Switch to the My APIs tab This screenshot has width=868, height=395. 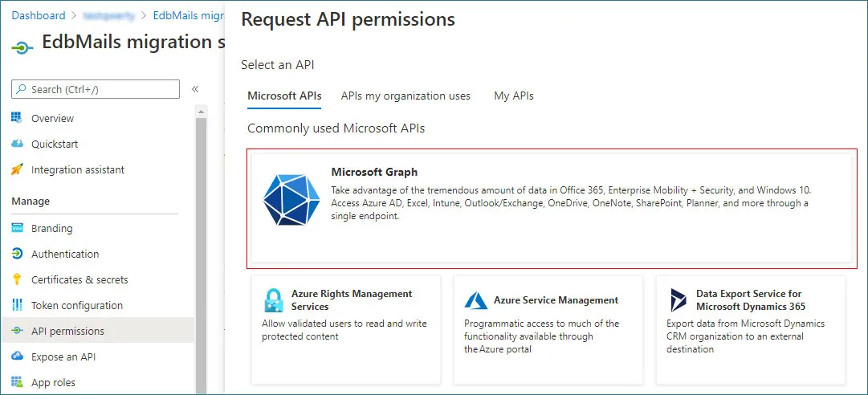click(514, 96)
